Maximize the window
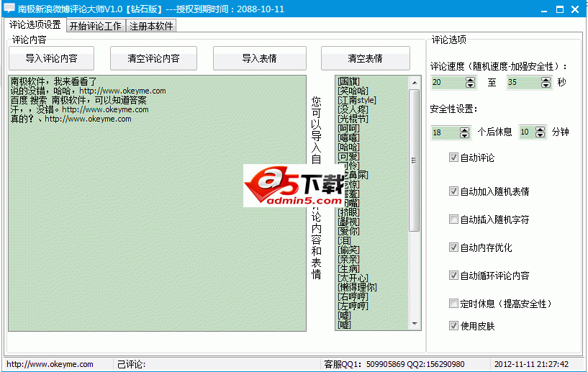Viewport: 588px width, 372px height. click(559, 9)
